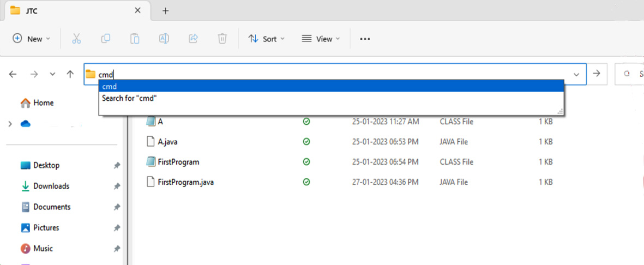The width and height of the screenshot is (644, 265).
Task: Click the Rename icon in toolbar
Action: [x=164, y=39]
